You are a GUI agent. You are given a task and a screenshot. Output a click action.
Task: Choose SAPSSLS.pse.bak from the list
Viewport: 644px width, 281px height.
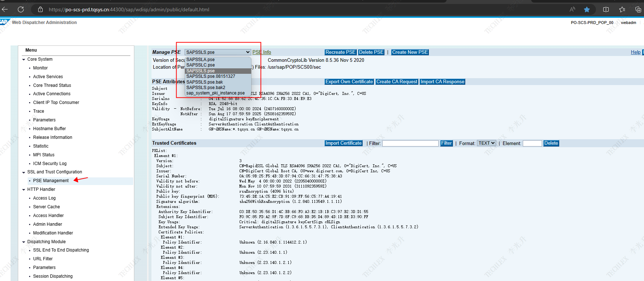[204, 82]
